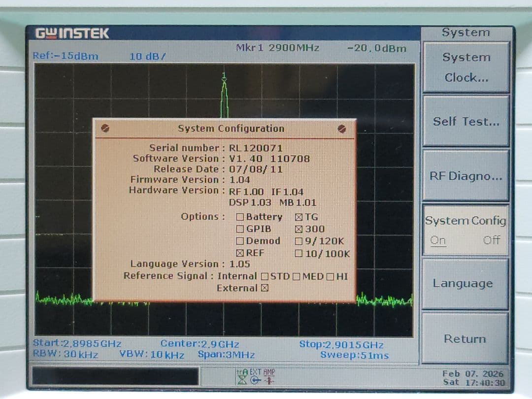Click the green hourglass sweep status icon
This screenshot has width=532, height=399.
point(241,380)
